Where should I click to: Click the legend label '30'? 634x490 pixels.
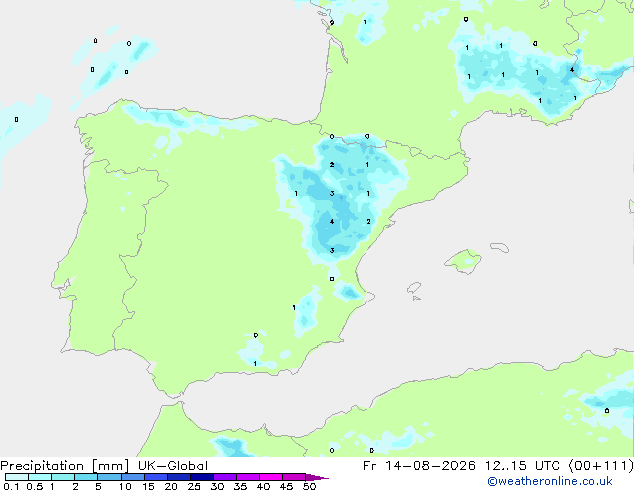[217, 486]
